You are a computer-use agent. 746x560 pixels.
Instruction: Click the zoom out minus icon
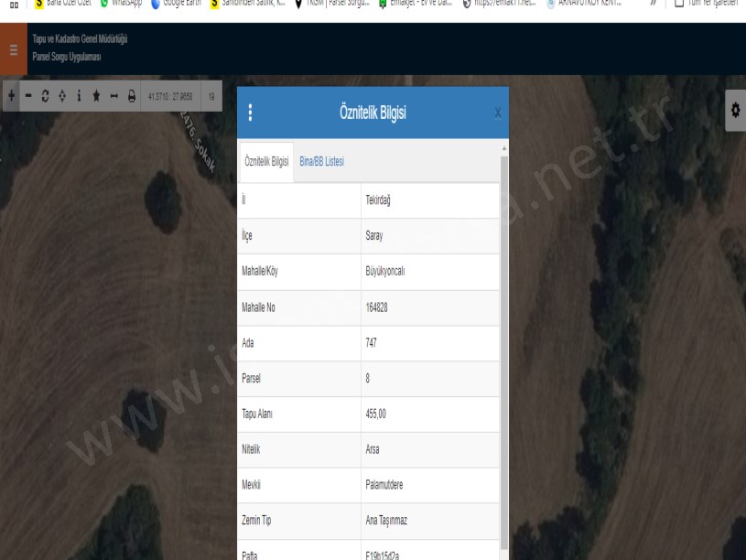click(x=28, y=95)
